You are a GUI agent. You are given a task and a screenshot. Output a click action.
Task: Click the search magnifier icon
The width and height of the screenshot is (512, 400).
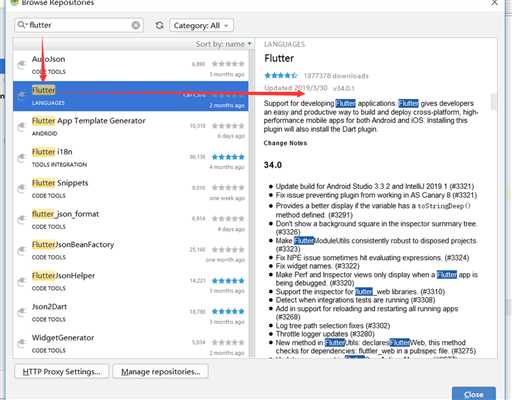click(21, 25)
